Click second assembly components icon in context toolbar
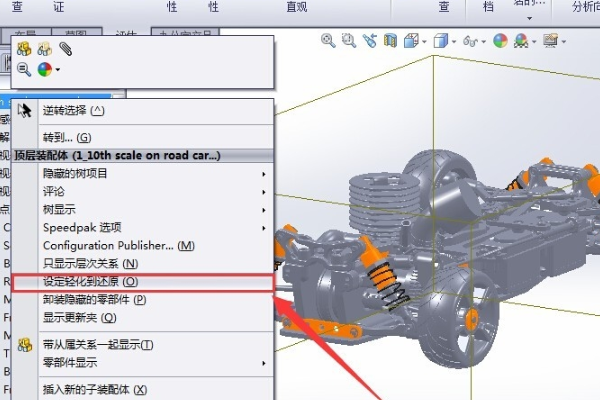 coord(45,49)
